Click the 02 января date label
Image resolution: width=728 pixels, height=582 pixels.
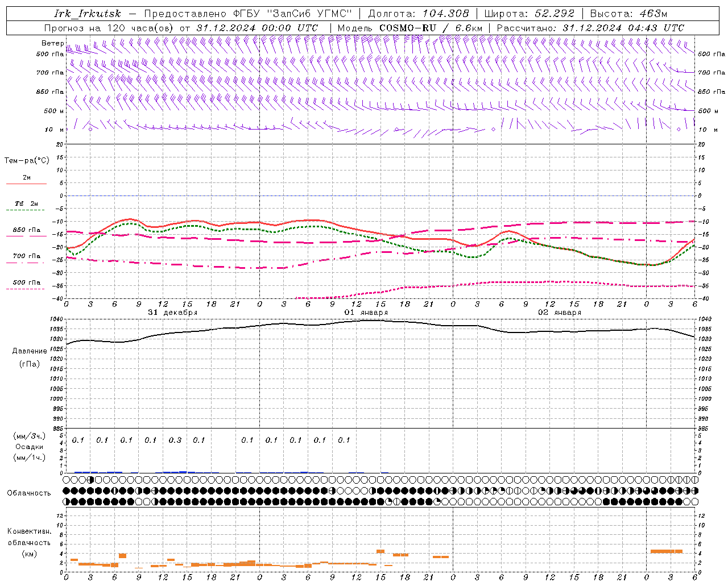coord(560,313)
